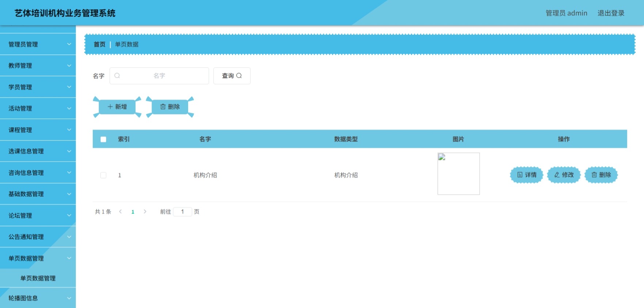Click the 数据类型 column header

[x=346, y=139]
